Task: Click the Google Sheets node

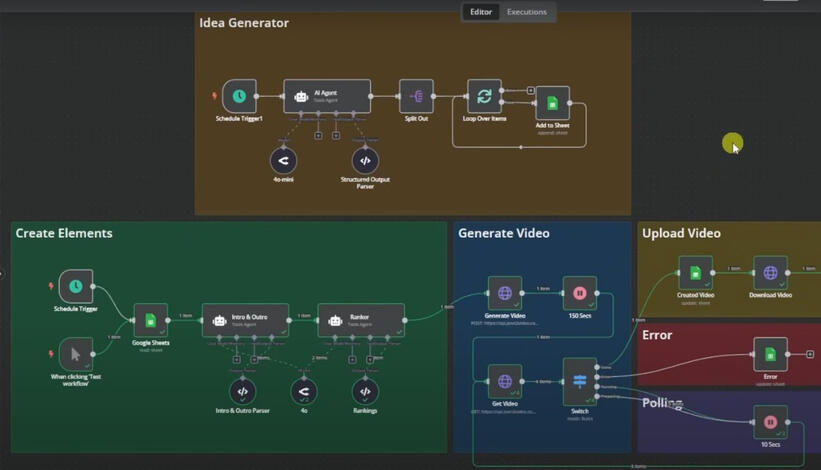Action: pyautogui.click(x=151, y=320)
